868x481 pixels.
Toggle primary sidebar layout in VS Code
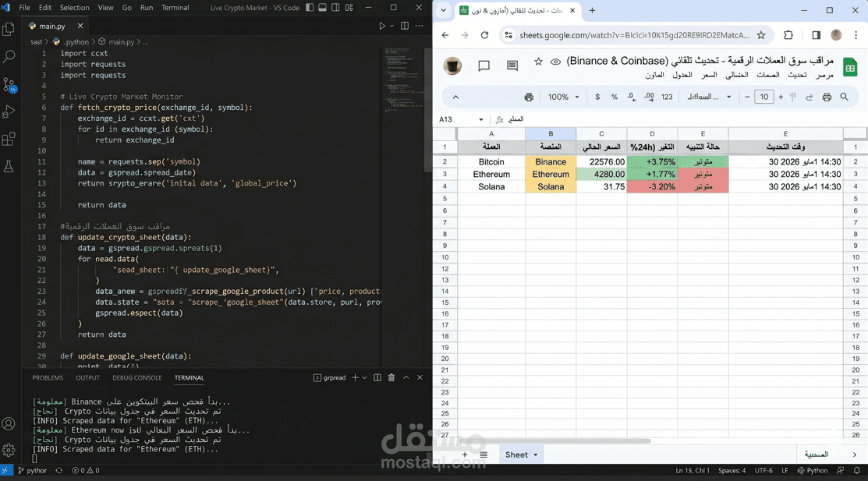click(310, 8)
